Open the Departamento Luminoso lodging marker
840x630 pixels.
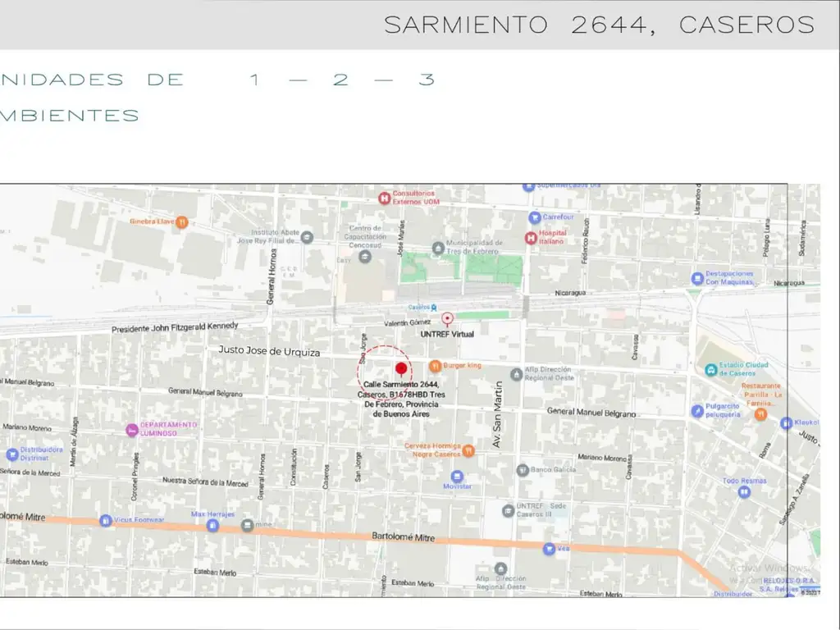click(x=131, y=430)
